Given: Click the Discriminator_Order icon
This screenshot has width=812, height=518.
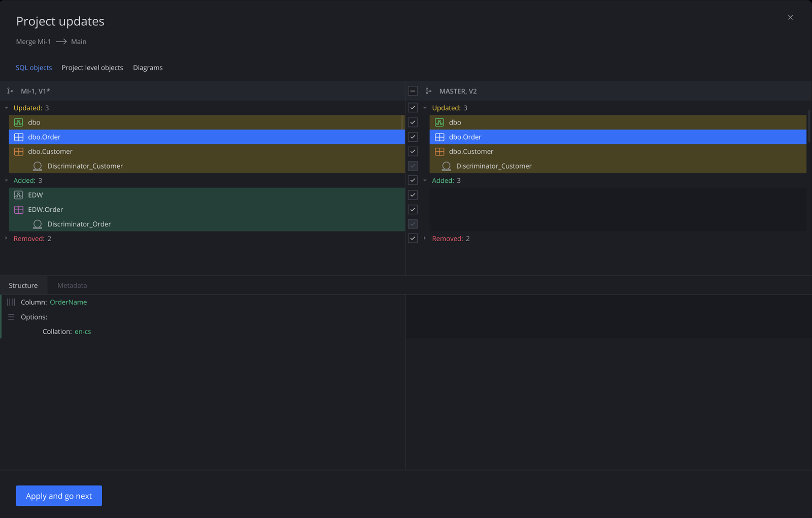Looking at the screenshot, I should pos(38,224).
